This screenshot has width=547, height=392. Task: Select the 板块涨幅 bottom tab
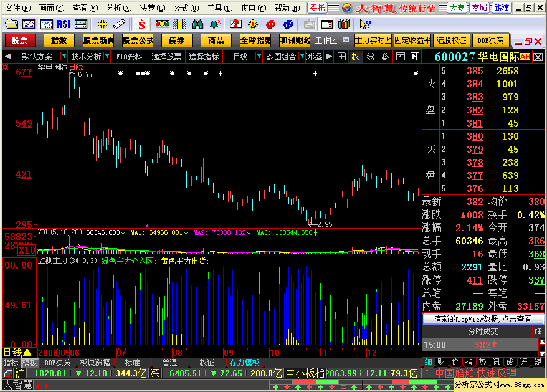(x=95, y=363)
